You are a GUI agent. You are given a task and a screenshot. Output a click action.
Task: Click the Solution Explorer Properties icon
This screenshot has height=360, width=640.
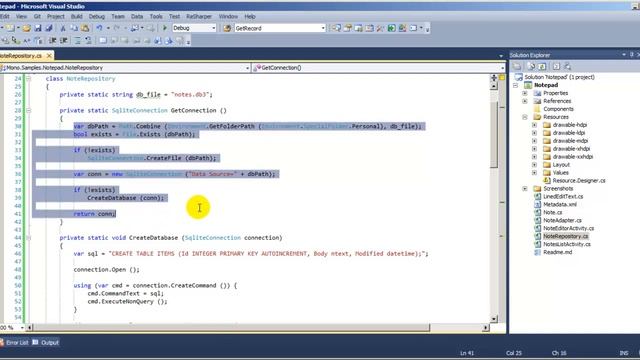click(517, 66)
